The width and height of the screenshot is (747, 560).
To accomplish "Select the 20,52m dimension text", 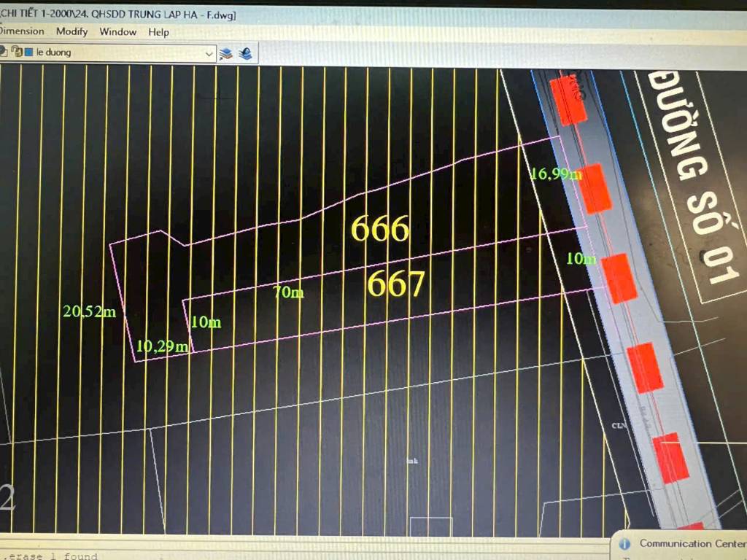I will click(x=90, y=312).
